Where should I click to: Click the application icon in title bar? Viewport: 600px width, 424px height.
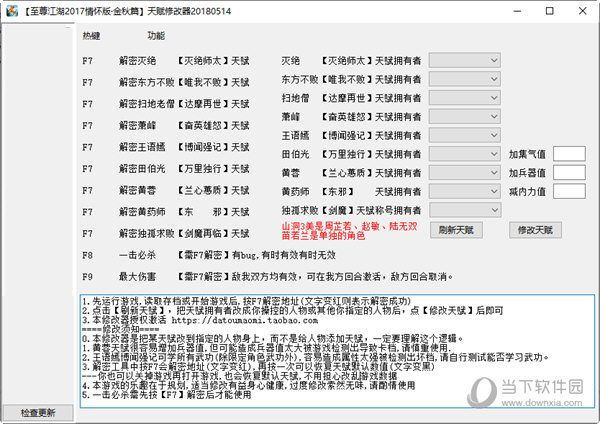[11, 11]
